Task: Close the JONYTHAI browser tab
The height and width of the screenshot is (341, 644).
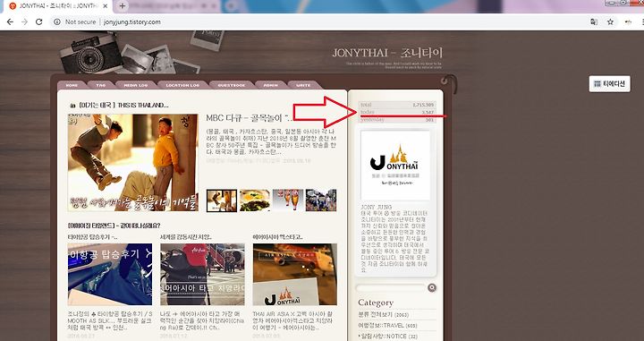Action: pos(106,6)
